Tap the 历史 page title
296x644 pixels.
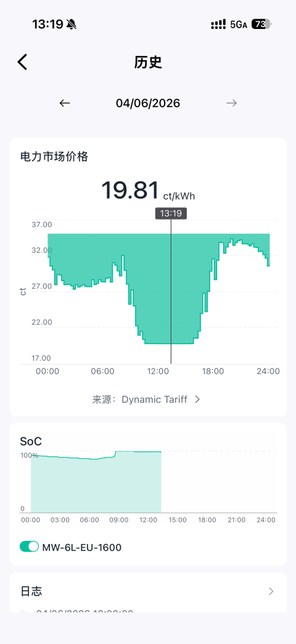[x=148, y=62]
